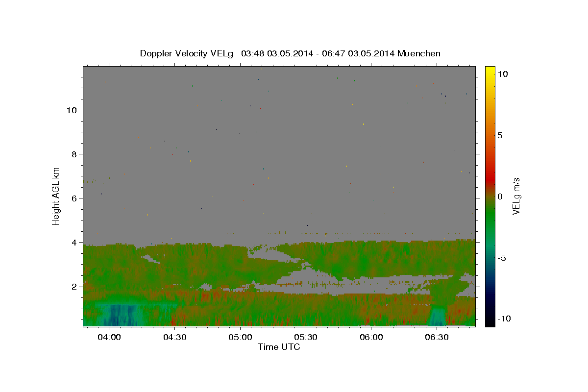The image size is (588, 392).
Task: Click the Time UTC axis label
Action: pyautogui.click(x=279, y=347)
